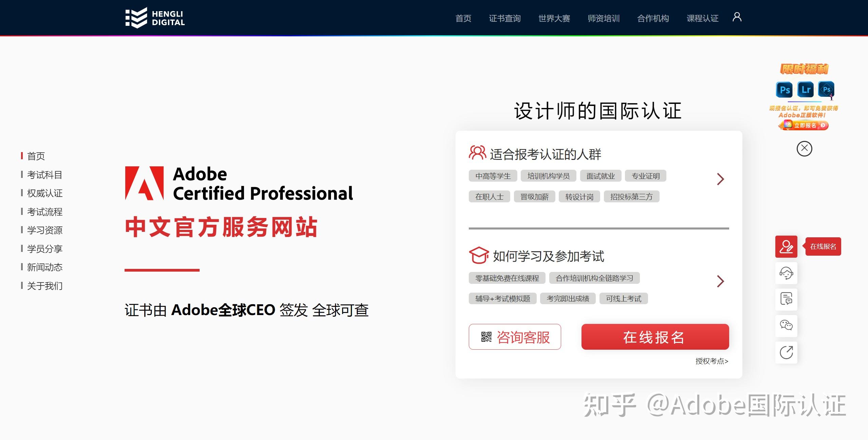868x440 pixels.
Task: Click the Adobe Certified Professional logo
Action: [x=239, y=184]
